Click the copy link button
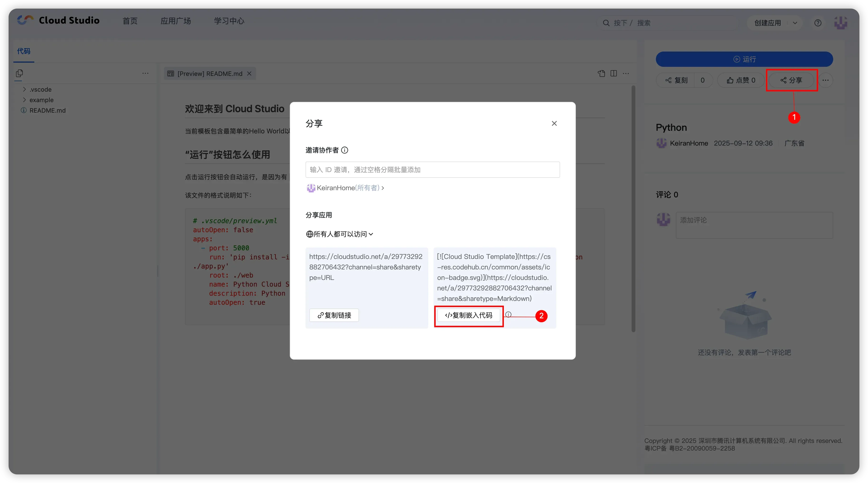Screen dimensions: 868x483 tap(334, 315)
